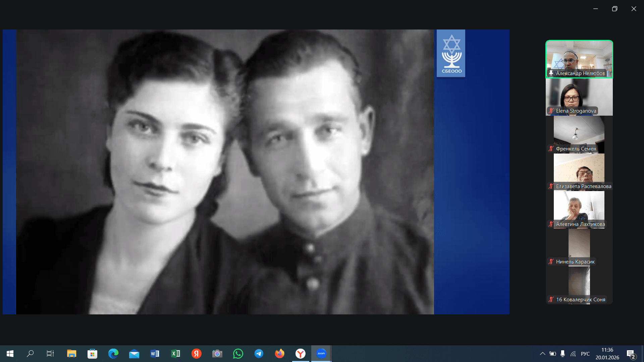Launch File Explorer from taskbar
The width and height of the screenshot is (644, 362).
(x=71, y=354)
